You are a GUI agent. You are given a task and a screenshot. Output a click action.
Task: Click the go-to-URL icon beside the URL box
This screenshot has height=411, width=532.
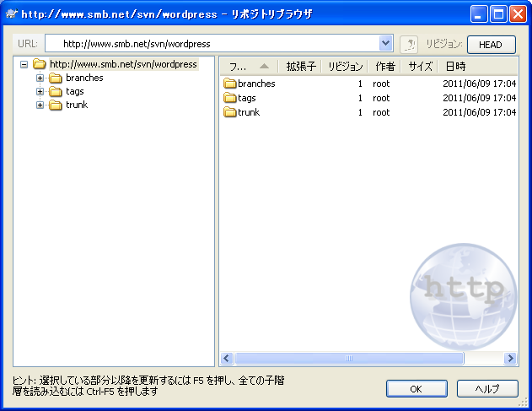pyautogui.click(x=409, y=44)
